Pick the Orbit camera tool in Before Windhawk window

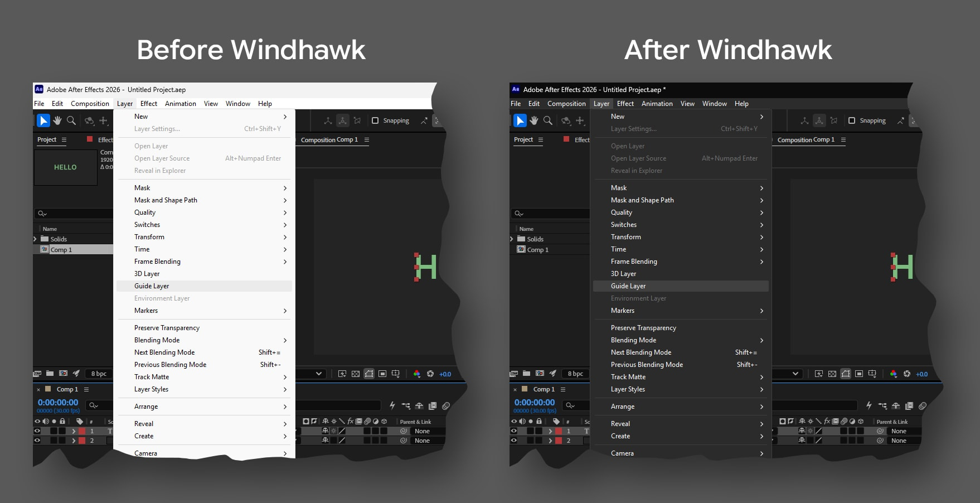[x=89, y=120]
